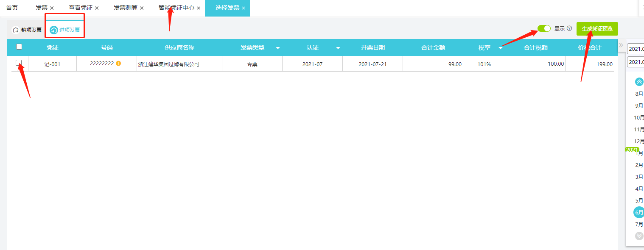
Task: Click the 100.00 tax amount cell
Action: pos(535,64)
